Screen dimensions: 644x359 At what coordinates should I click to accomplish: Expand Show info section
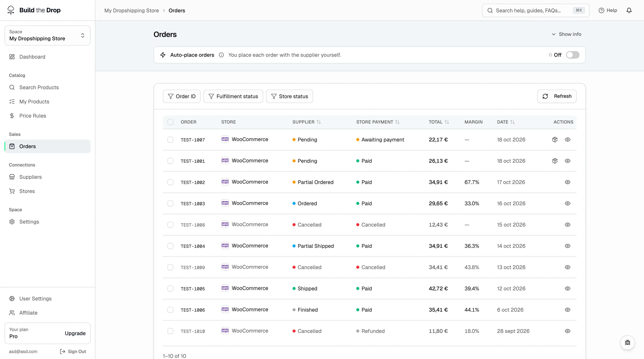pos(566,34)
